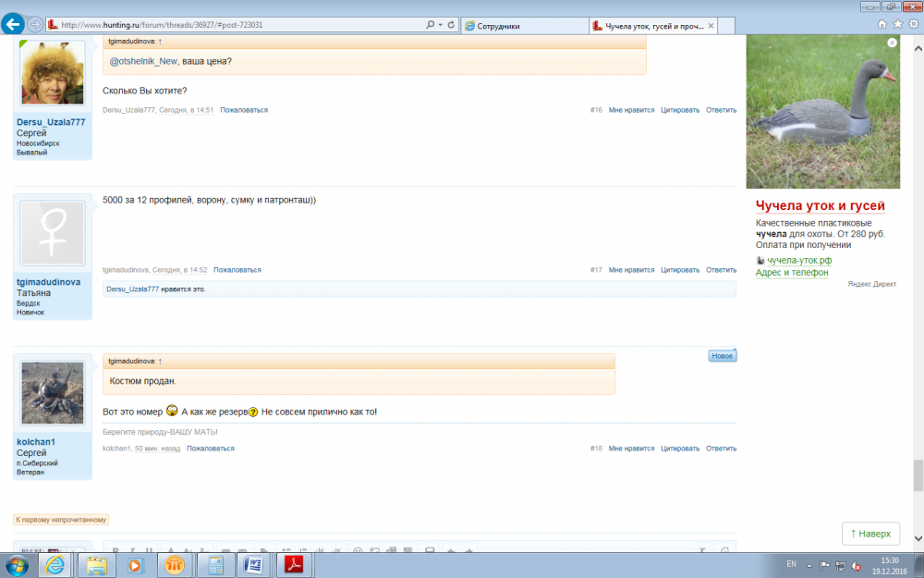Close the goose decoy advertisement

click(x=892, y=43)
